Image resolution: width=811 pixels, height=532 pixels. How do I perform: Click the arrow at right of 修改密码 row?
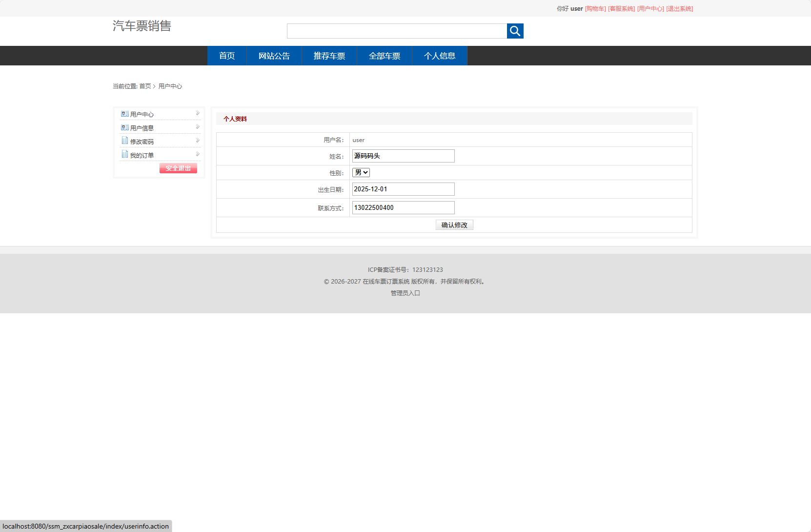pos(198,141)
